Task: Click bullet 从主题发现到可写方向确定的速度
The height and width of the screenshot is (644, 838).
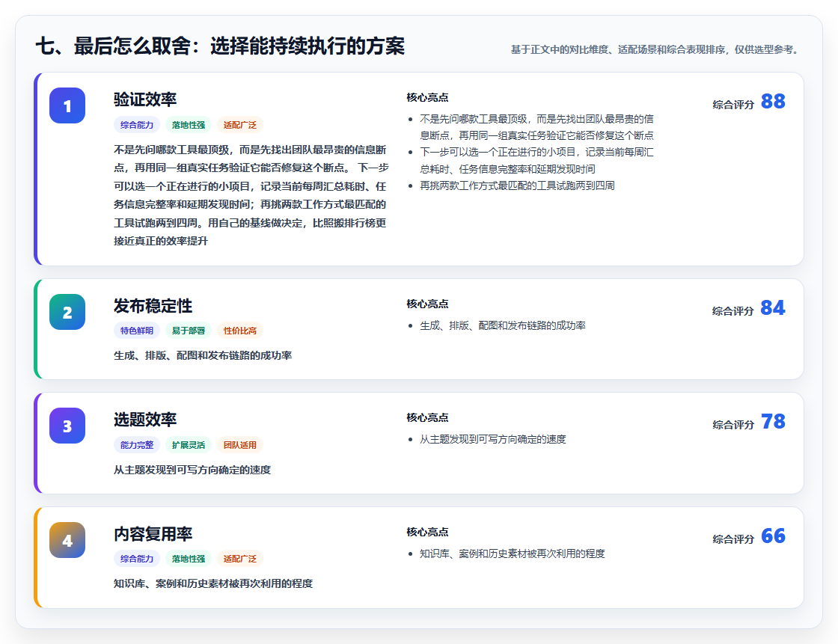Action: (x=493, y=439)
